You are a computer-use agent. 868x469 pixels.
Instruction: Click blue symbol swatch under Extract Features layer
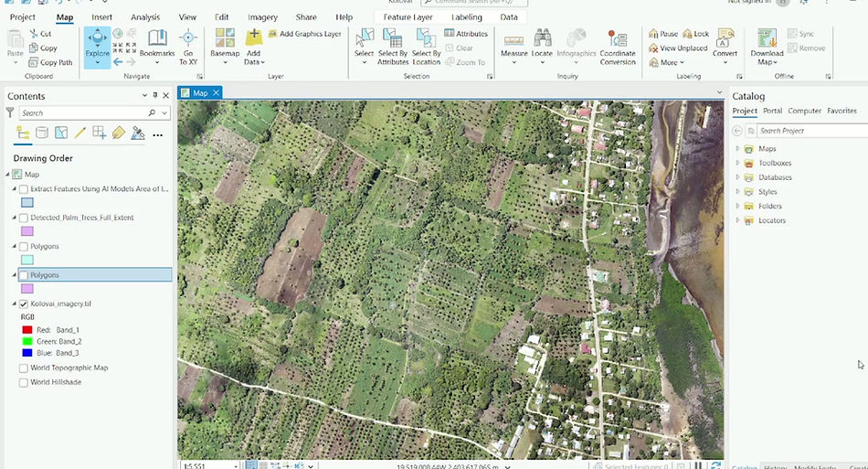coord(27,203)
